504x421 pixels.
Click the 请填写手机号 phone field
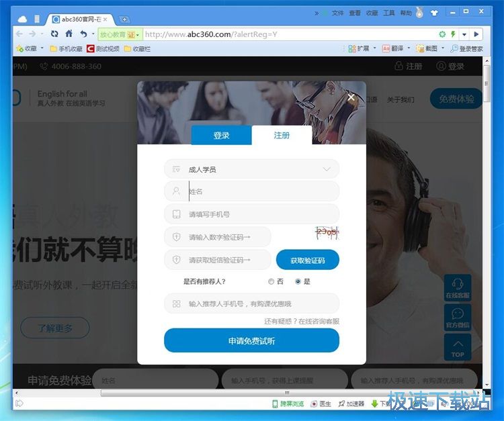tap(251, 214)
